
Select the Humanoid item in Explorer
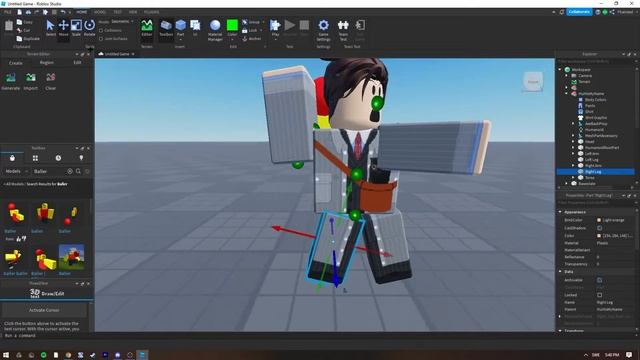point(594,130)
